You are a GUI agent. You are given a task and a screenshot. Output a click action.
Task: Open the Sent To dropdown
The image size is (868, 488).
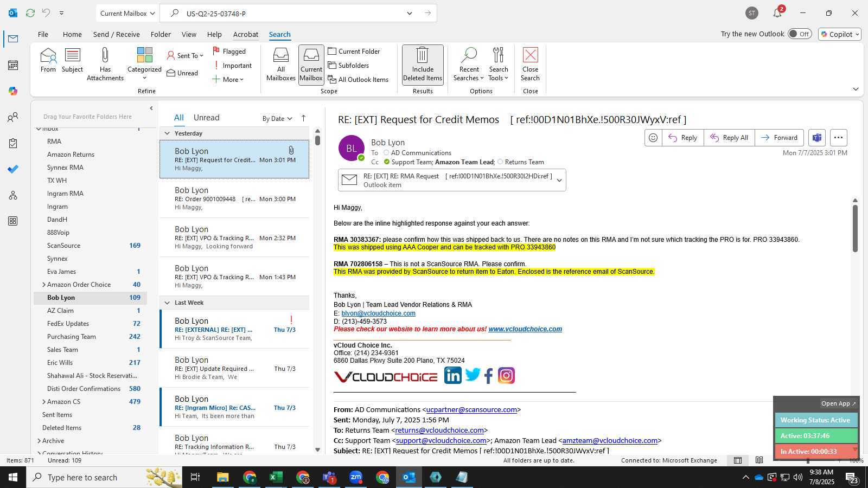coord(185,56)
